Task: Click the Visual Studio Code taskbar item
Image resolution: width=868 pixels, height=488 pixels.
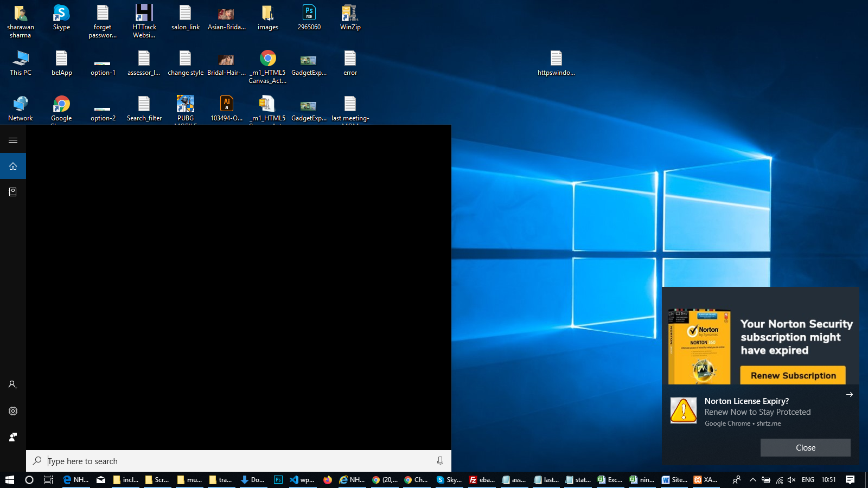Action: (302, 480)
